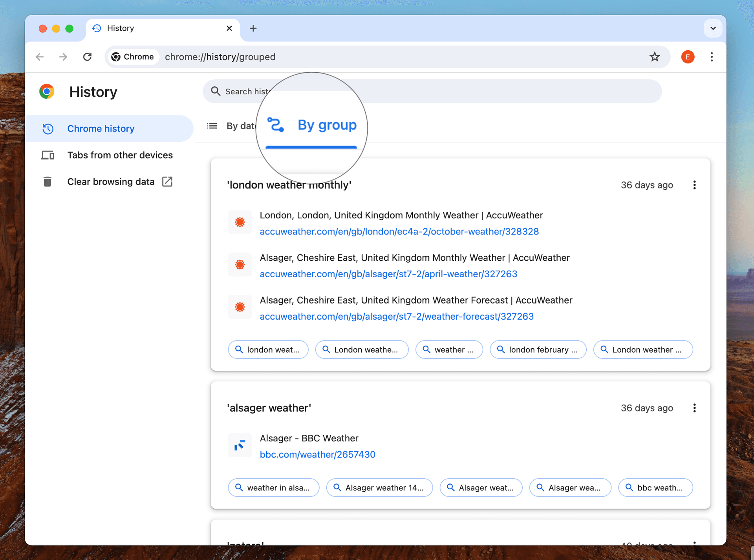Bookmark the current page with the star

pos(655,57)
